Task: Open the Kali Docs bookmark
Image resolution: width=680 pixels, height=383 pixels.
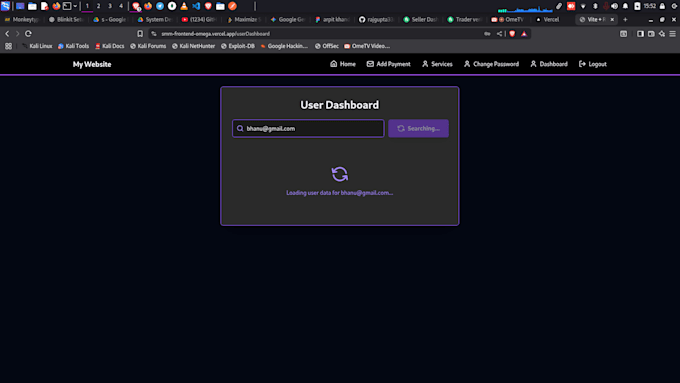Action: [x=110, y=46]
